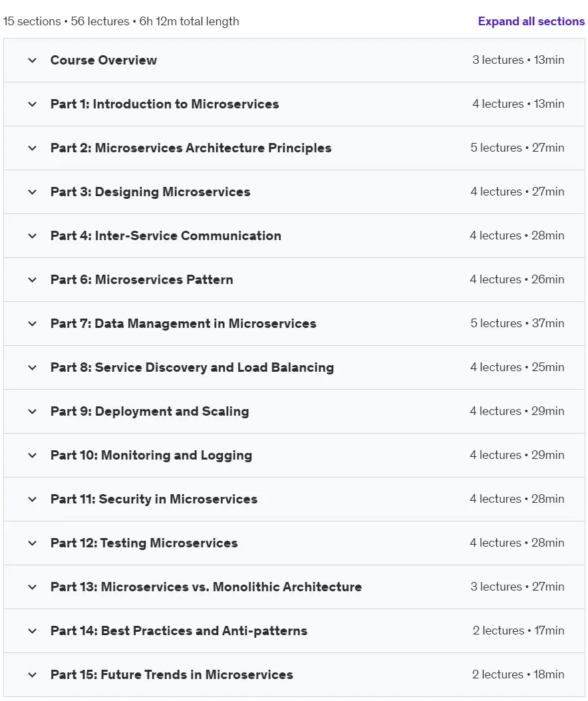Expand Part 11: Security in Microservices chevron
588x701 pixels.
[32, 499]
